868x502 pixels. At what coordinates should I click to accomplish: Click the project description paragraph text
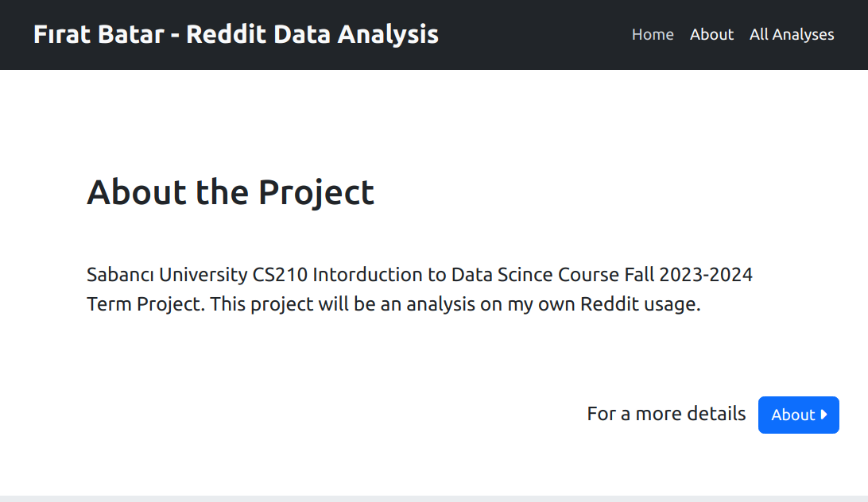419,289
